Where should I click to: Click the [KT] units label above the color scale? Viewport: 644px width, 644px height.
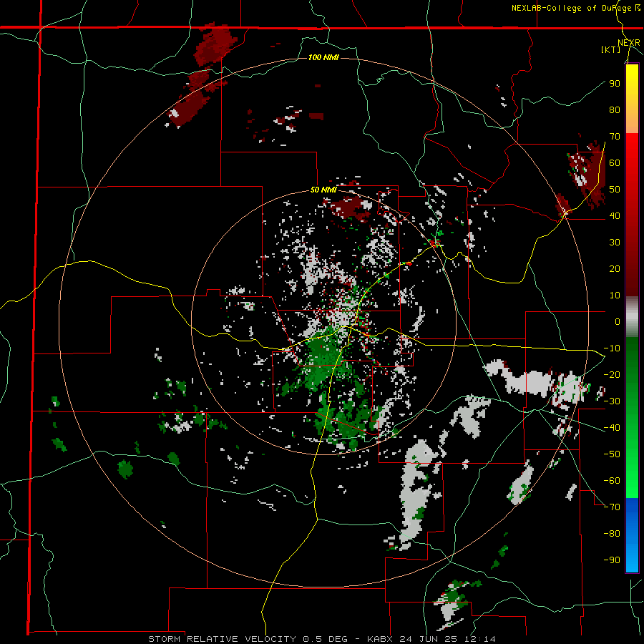click(611, 49)
